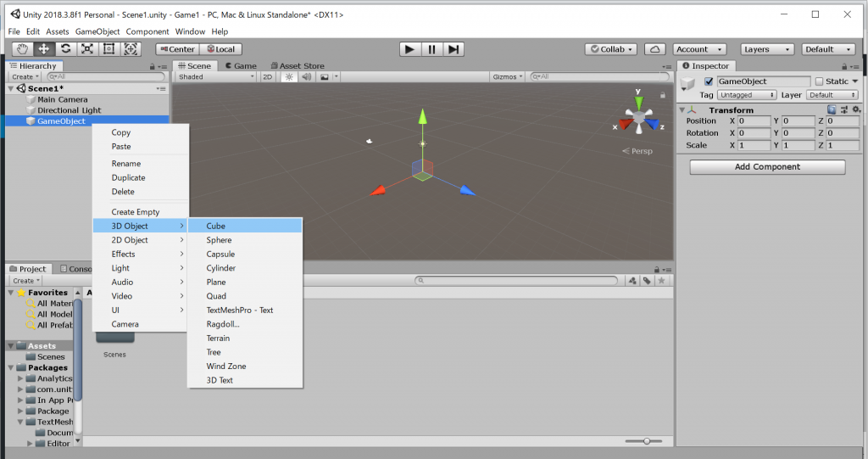This screenshot has width=868, height=459.
Task: Open scene effects image icon
Action: 325,76
